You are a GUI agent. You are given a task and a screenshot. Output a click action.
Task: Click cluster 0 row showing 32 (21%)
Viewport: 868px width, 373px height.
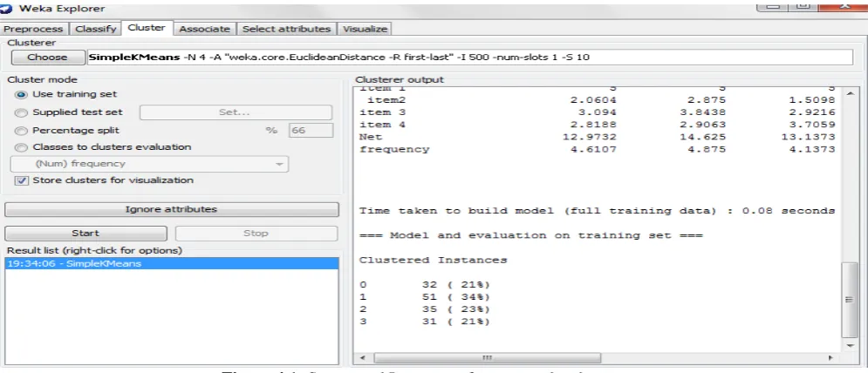point(425,285)
